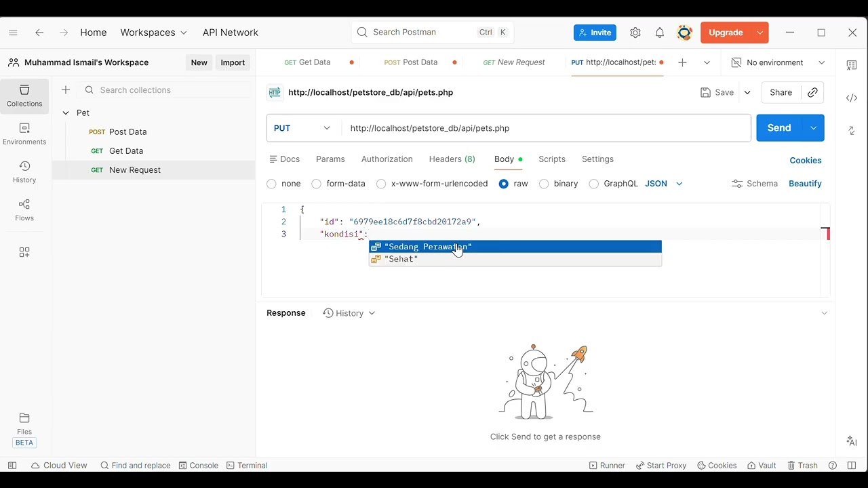The height and width of the screenshot is (488, 868).
Task: Open Flows sidebar panel
Action: 24,210
